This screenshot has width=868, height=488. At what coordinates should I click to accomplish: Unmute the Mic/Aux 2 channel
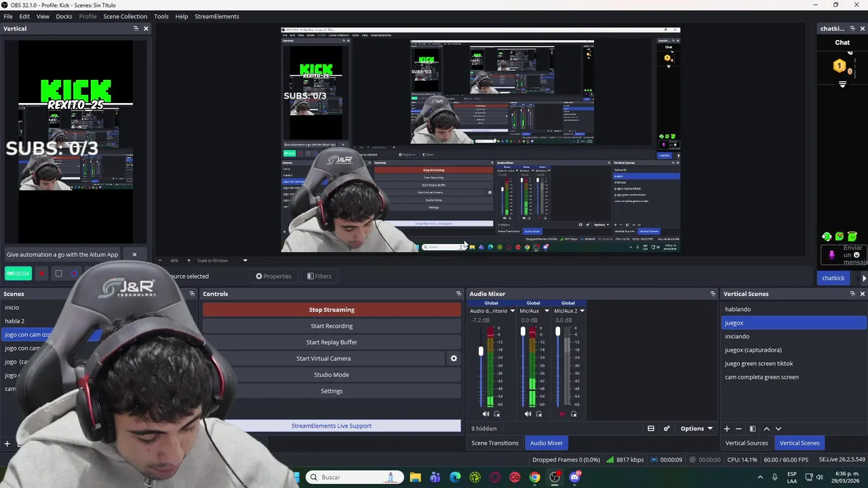(562, 414)
